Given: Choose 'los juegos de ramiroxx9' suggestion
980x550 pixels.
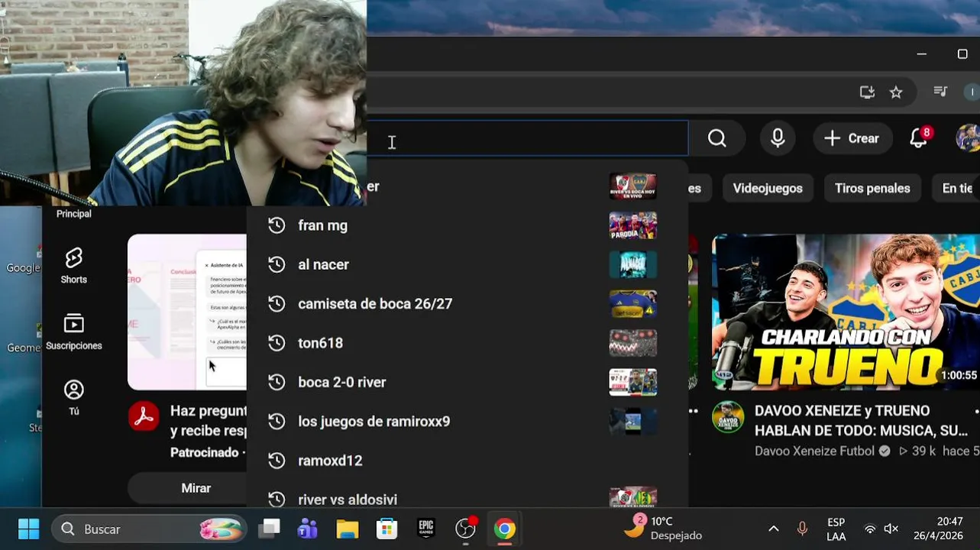Looking at the screenshot, I should coord(467,421).
